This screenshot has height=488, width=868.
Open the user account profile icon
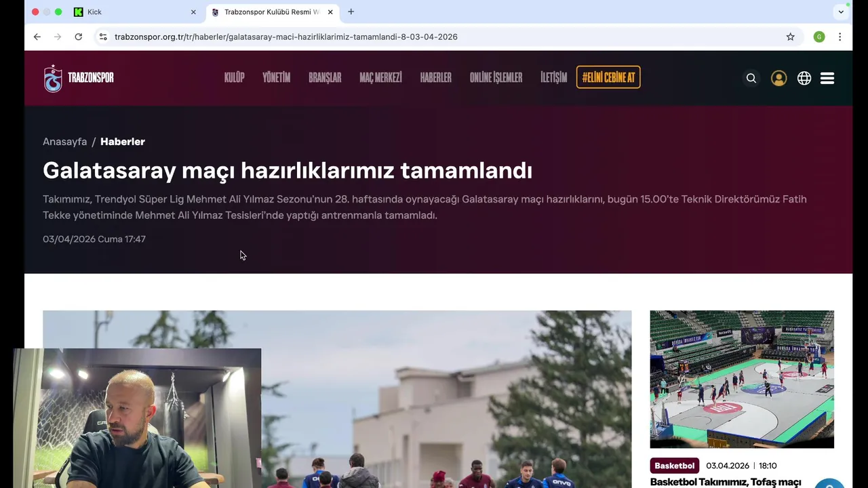point(778,78)
